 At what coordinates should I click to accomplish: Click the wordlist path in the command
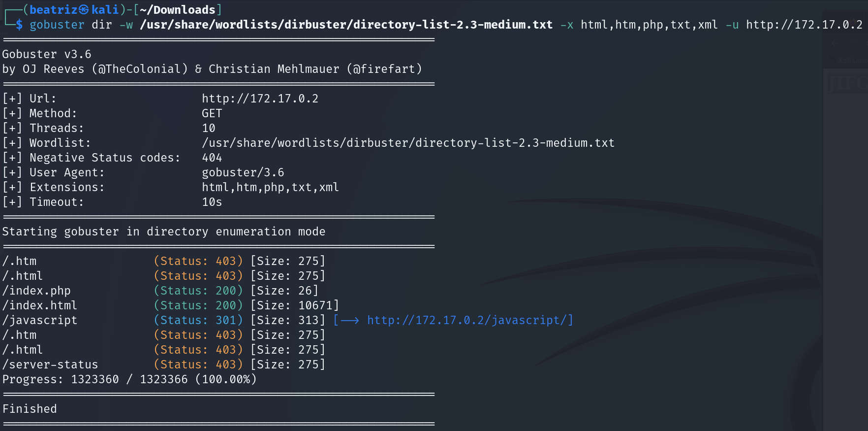point(346,25)
